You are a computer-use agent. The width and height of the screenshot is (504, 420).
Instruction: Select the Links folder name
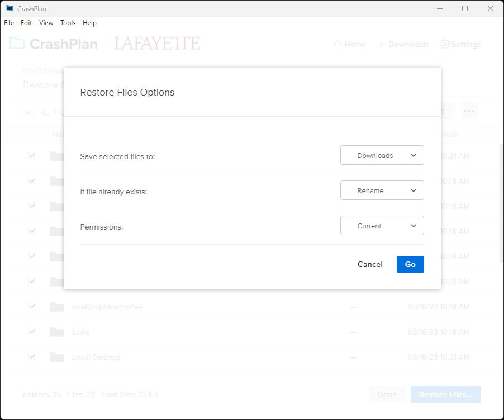(80, 332)
